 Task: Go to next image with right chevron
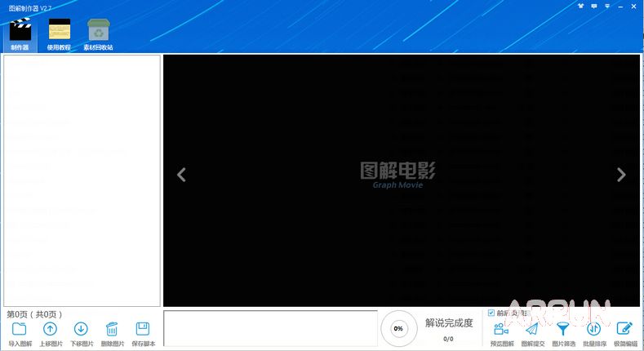pos(621,175)
